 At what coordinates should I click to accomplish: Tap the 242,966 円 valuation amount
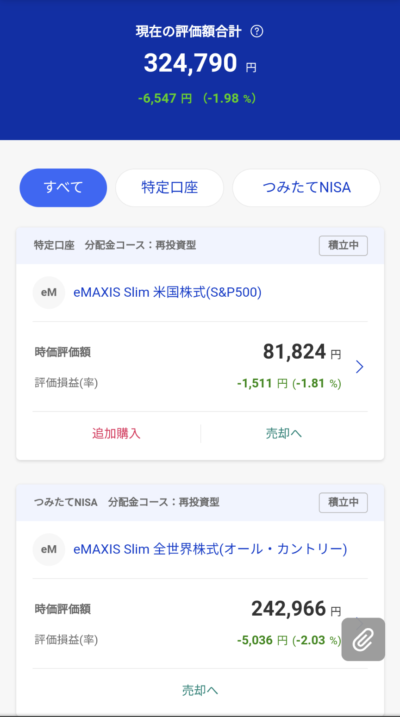pos(296,609)
